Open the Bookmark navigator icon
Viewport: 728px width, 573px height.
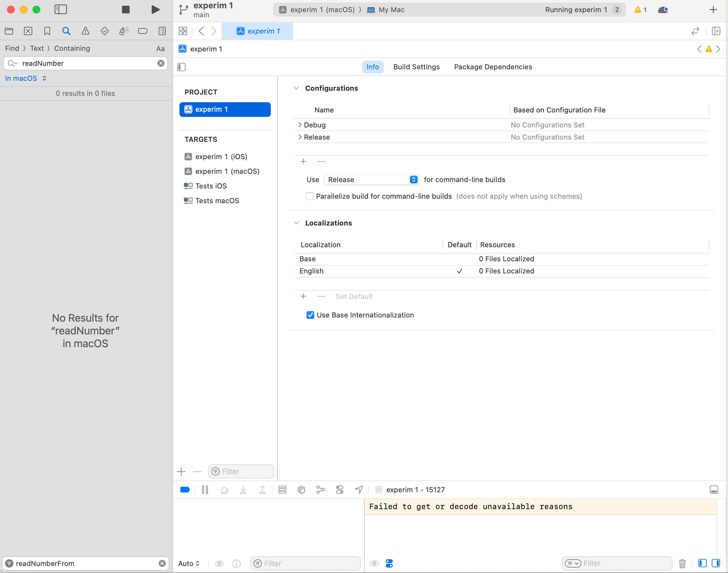47,31
